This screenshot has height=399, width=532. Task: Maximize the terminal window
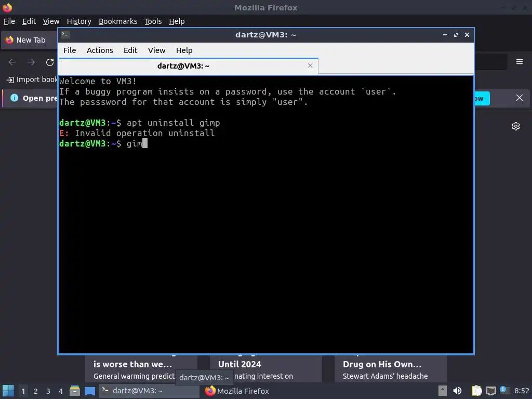(456, 35)
